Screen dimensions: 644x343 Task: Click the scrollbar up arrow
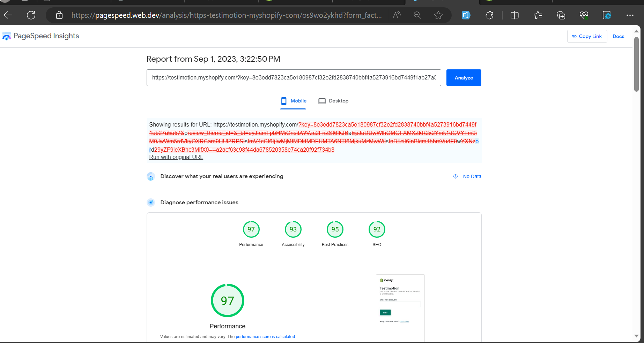(x=636, y=31)
